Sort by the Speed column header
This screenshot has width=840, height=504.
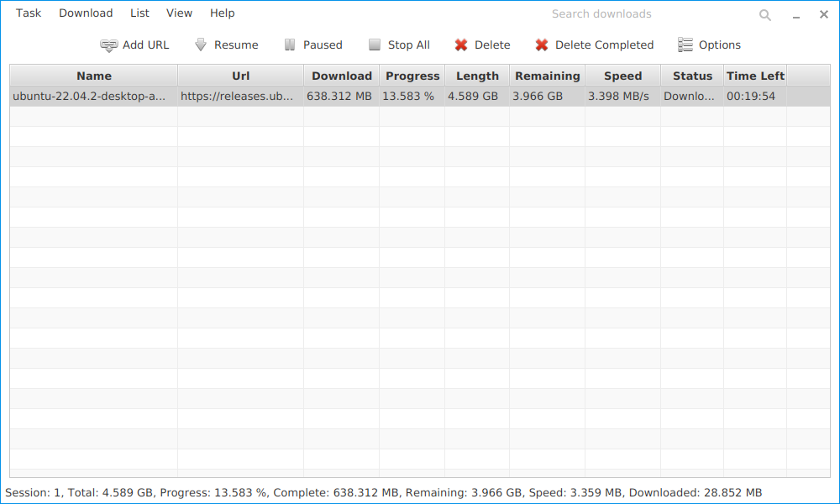tap(622, 76)
